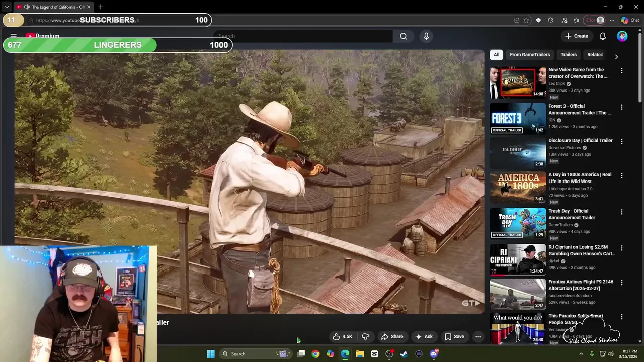This screenshot has height=362, width=644.
Task: Show hidden system tray icons
Action: [x=581, y=354]
